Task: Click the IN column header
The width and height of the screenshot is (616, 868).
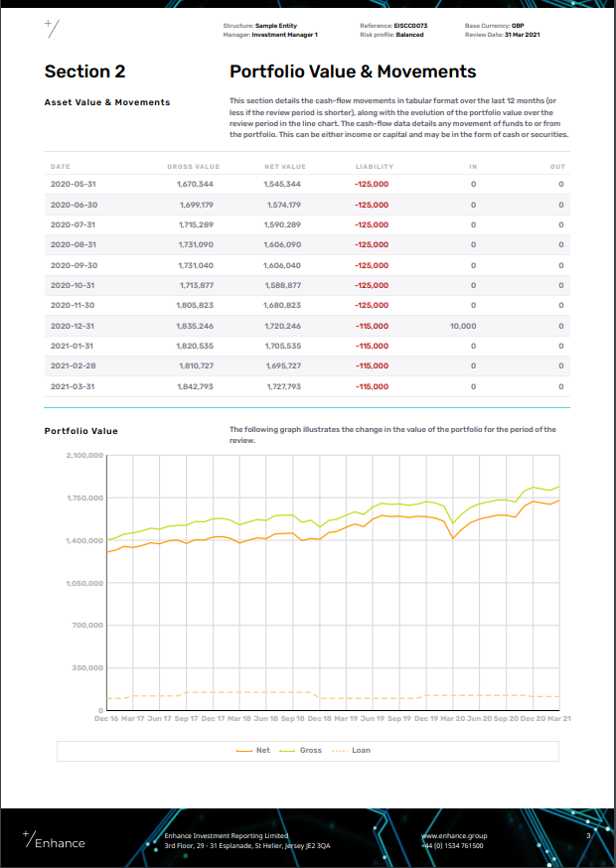Action: click(x=473, y=167)
